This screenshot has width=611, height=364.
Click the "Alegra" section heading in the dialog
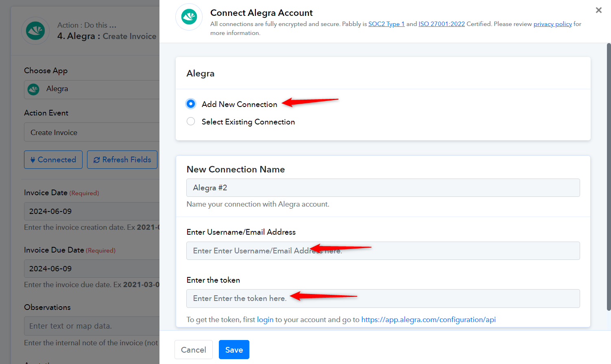coord(201,74)
